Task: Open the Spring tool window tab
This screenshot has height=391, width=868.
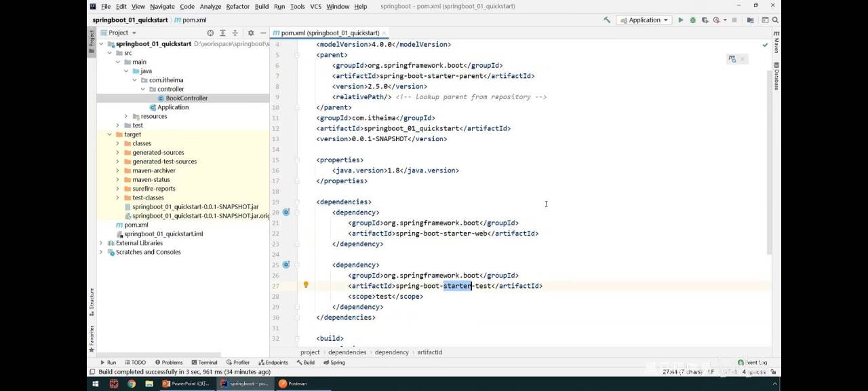Action: [x=334, y=362]
